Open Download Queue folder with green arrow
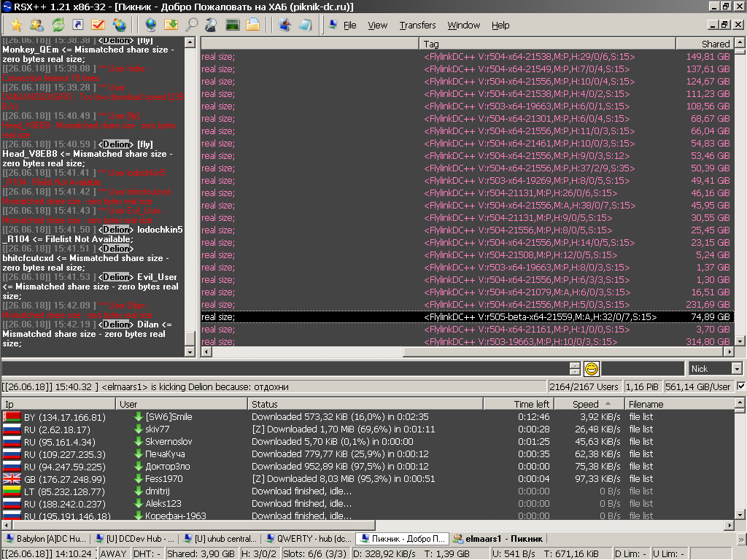Image resolution: width=747 pixels, height=560 pixels. [x=171, y=25]
